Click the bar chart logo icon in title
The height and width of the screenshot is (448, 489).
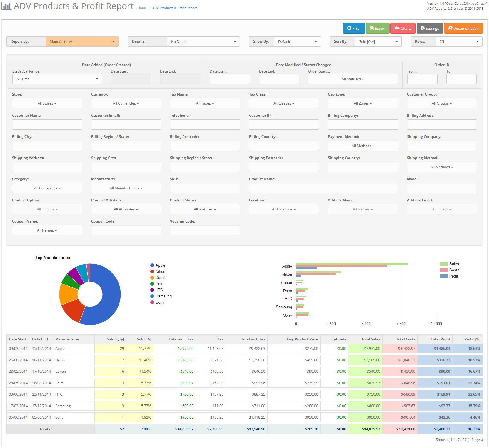6,6
